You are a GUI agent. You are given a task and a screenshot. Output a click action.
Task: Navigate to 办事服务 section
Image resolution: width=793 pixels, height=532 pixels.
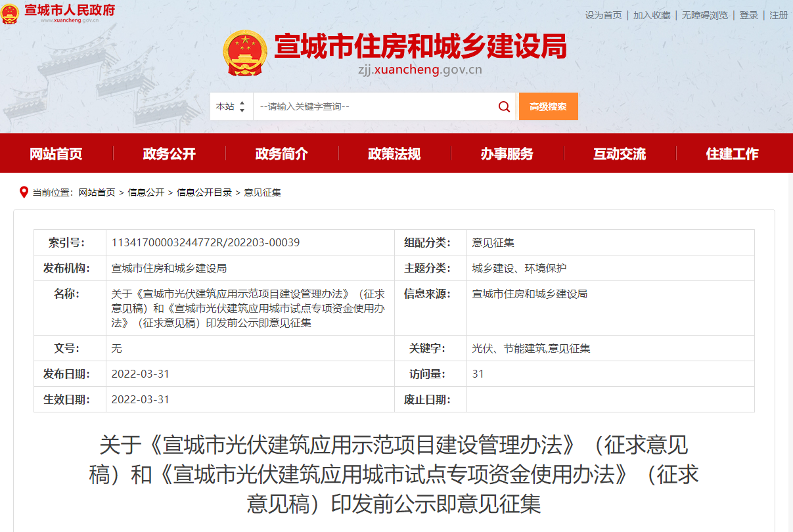click(x=507, y=154)
